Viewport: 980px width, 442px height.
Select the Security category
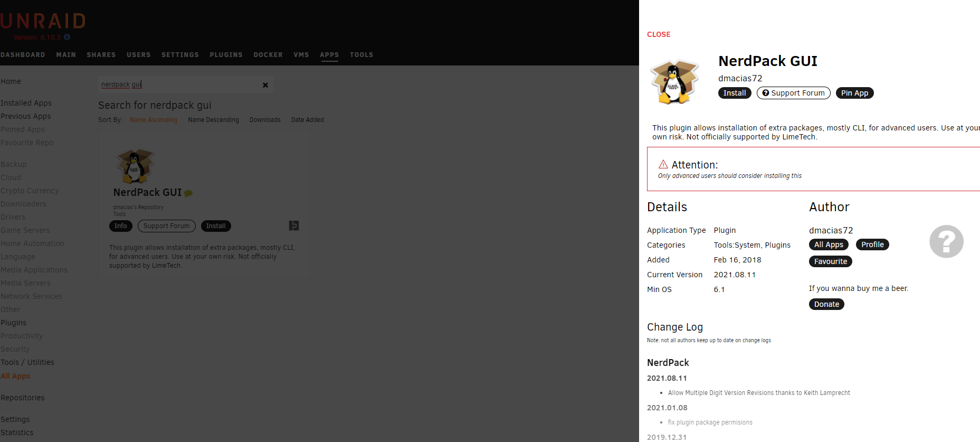(x=15, y=349)
